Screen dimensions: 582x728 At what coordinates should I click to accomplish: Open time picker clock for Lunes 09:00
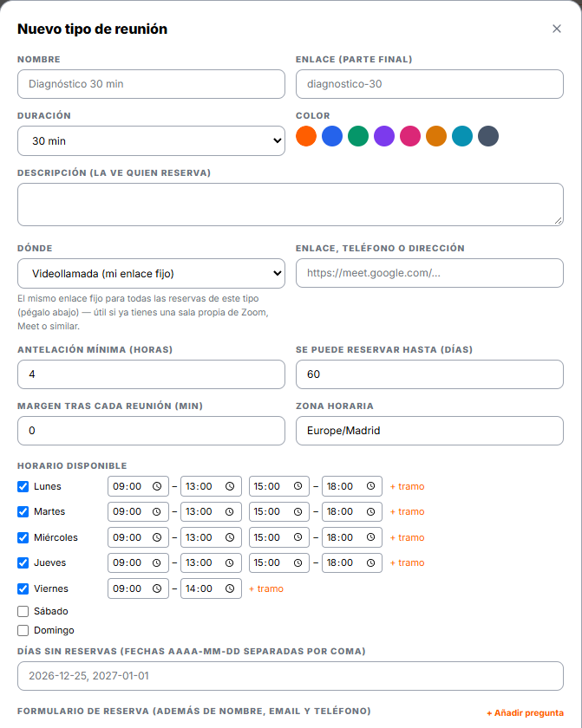coord(157,486)
